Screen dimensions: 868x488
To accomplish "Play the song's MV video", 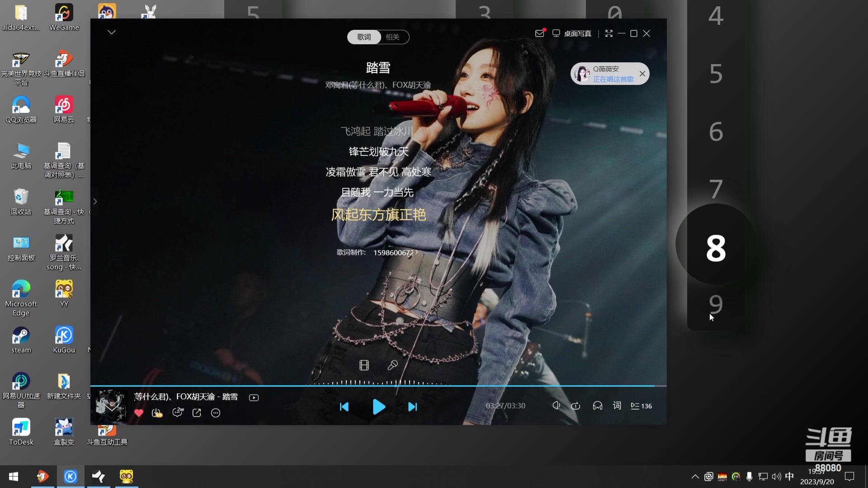I will tap(254, 397).
